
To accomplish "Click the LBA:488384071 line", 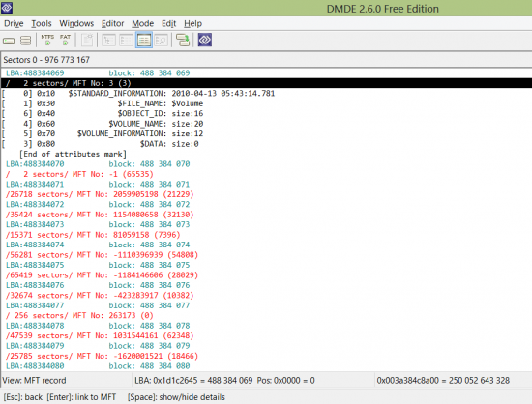I will click(x=98, y=185).
